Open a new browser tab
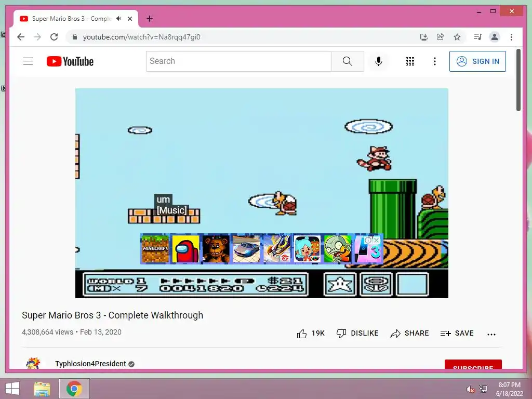 click(150, 19)
